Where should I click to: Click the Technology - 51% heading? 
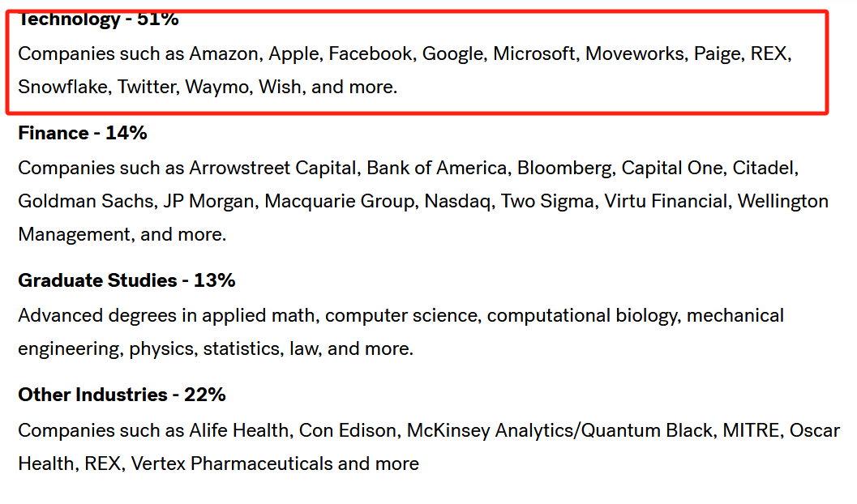coord(98,19)
